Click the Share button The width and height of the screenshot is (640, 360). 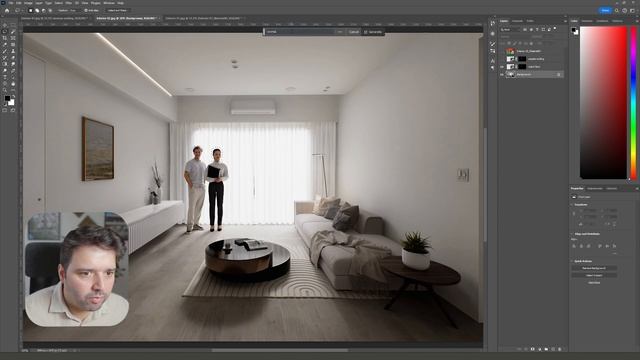(x=605, y=10)
